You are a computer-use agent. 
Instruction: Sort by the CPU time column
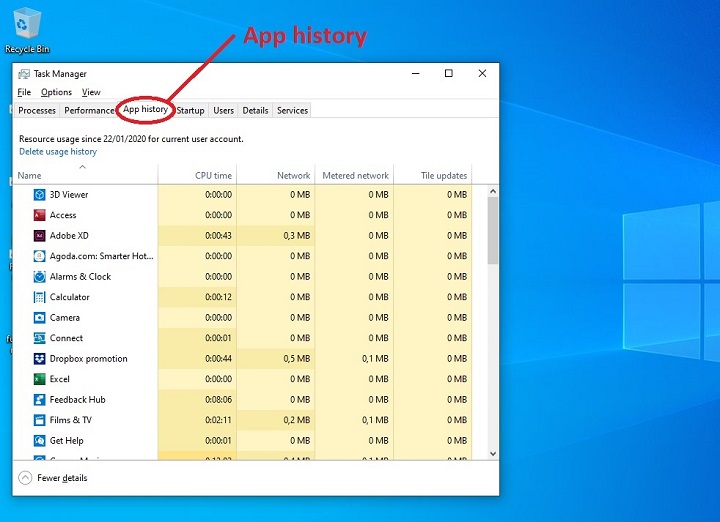(x=213, y=176)
